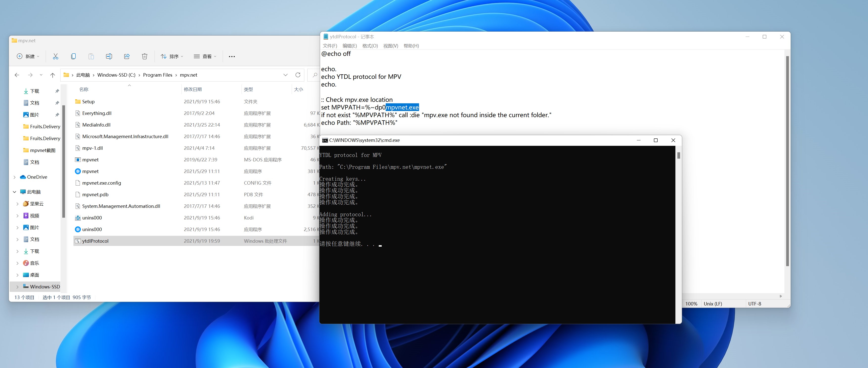Click the Share icon in Explorer toolbar
This screenshot has height=368, width=868.
click(x=127, y=56)
